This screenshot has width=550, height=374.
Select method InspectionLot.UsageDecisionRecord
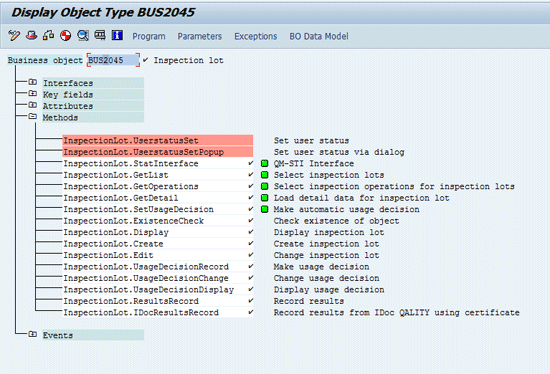pos(158,267)
